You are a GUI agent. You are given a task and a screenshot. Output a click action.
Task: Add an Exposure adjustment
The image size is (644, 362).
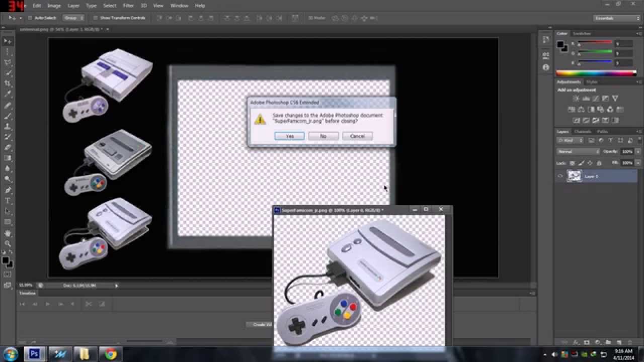[x=605, y=99]
